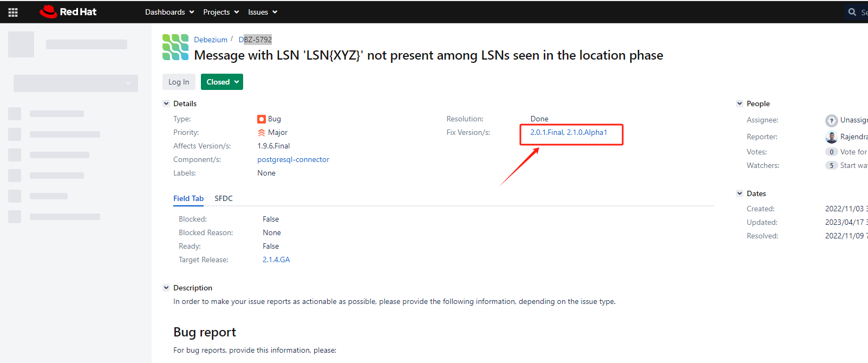This screenshot has height=363, width=868.
Task: Open the Debezium project link
Action: click(211, 40)
